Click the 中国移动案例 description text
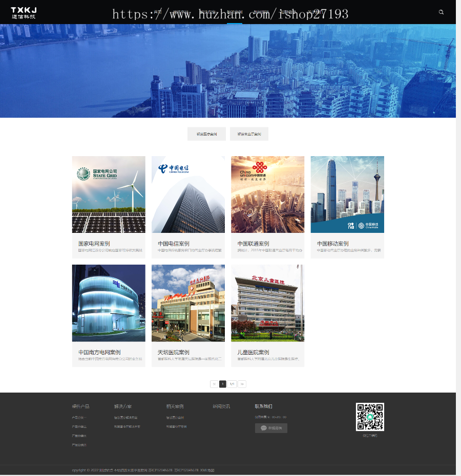 tap(349, 250)
